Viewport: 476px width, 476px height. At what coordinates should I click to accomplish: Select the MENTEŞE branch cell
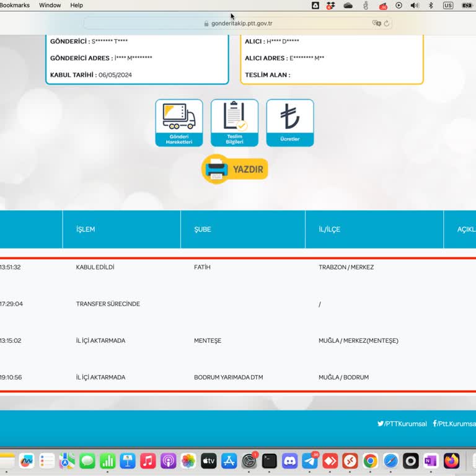coord(208,341)
